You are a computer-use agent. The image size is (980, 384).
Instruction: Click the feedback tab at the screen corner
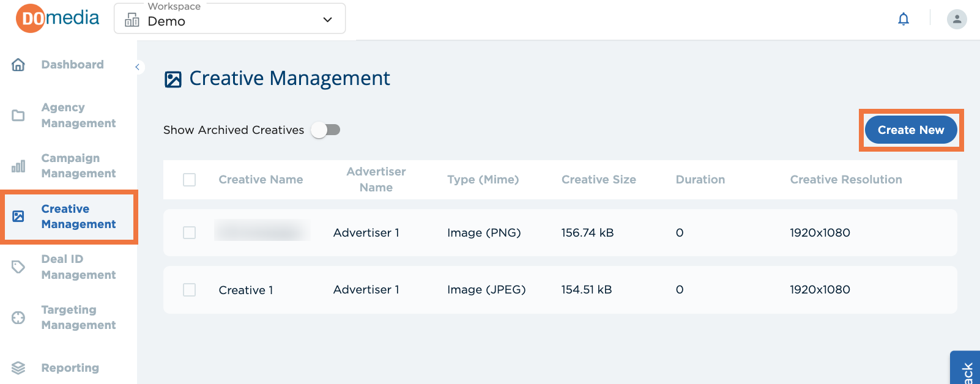pyautogui.click(x=965, y=368)
